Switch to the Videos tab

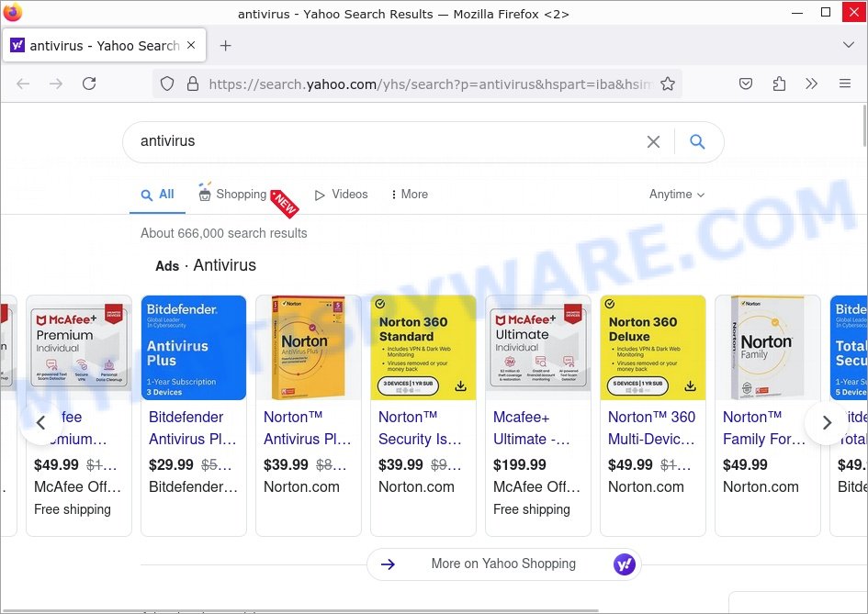[x=342, y=195]
